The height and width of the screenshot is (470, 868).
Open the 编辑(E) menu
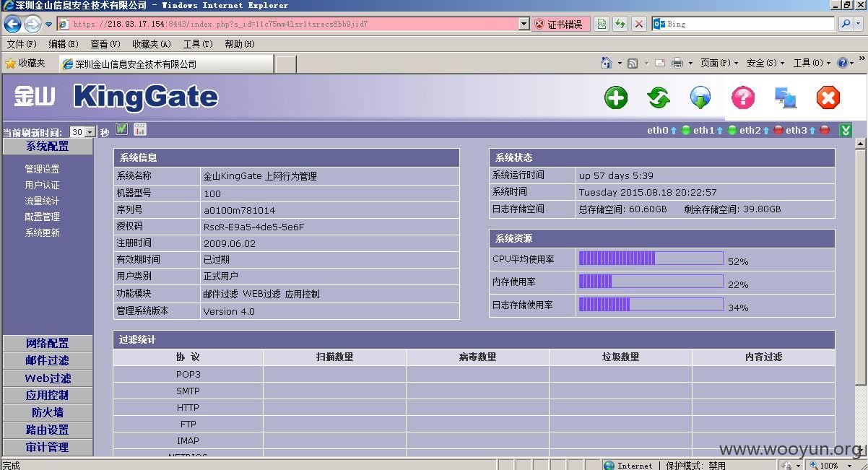pos(64,44)
